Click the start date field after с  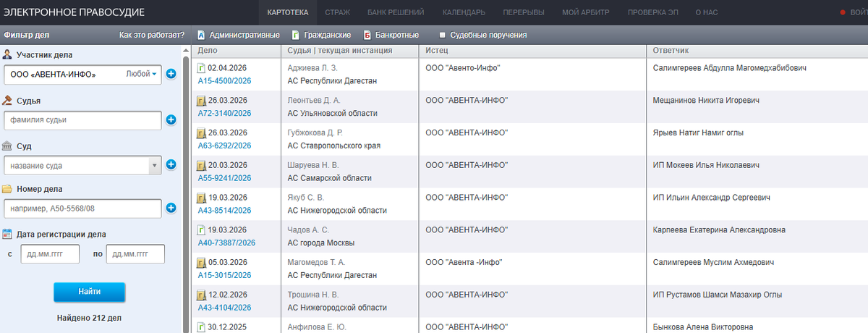coord(49,254)
